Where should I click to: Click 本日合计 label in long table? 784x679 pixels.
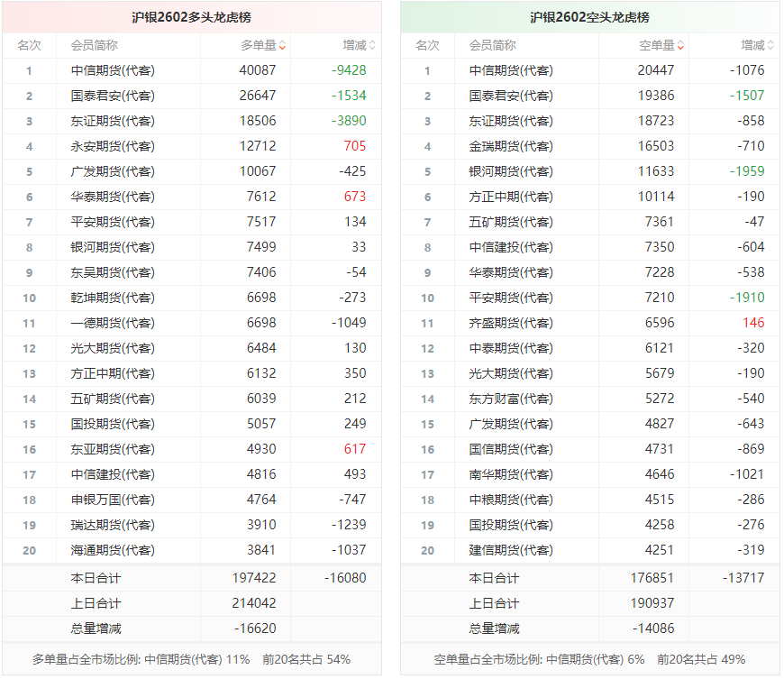[x=96, y=578]
